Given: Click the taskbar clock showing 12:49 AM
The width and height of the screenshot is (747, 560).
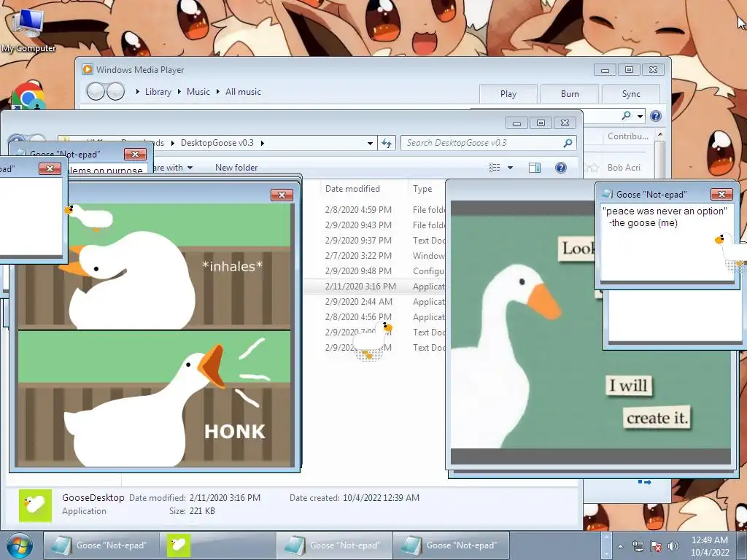Looking at the screenshot, I should [x=709, y=546].
